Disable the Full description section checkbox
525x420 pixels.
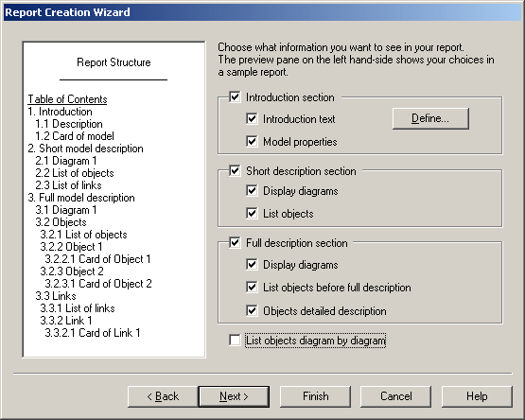click(x=235, y=242)
